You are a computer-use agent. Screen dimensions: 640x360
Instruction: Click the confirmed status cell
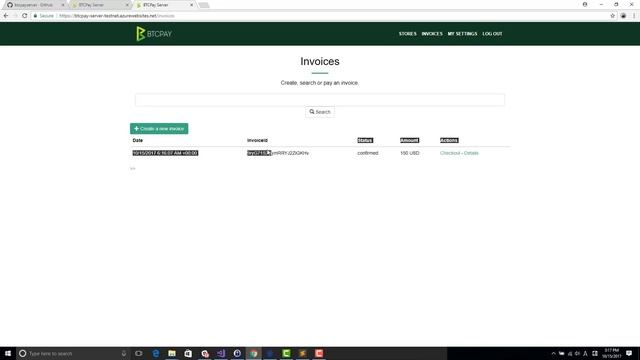coord(368,153)
